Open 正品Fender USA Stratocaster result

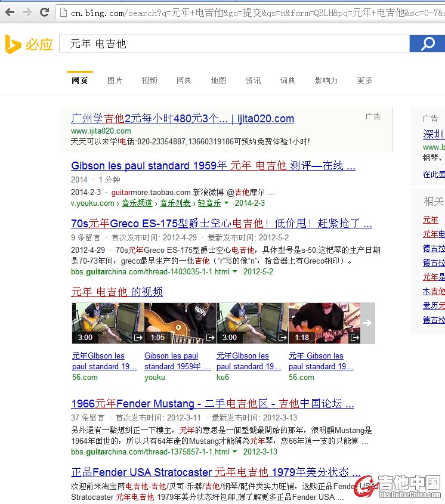click(216, 472)
